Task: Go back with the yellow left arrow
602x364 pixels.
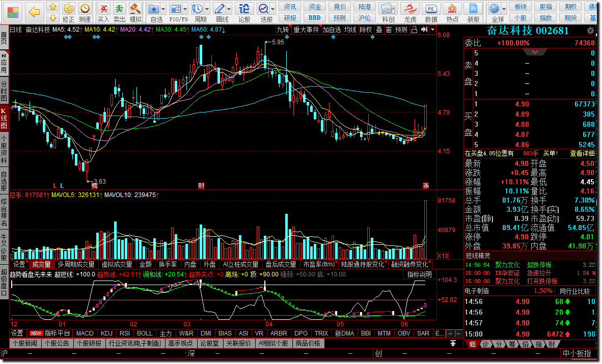Action: (35, 12)
